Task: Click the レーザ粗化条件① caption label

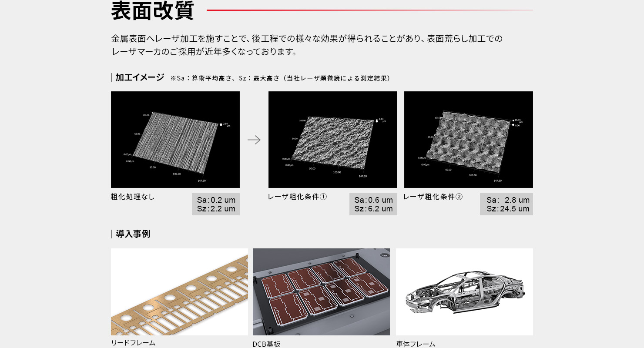Action: coord(298,197)
